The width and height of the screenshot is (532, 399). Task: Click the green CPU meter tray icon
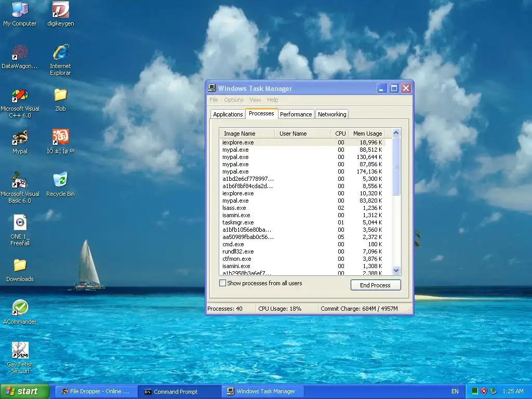click(475, 391)
